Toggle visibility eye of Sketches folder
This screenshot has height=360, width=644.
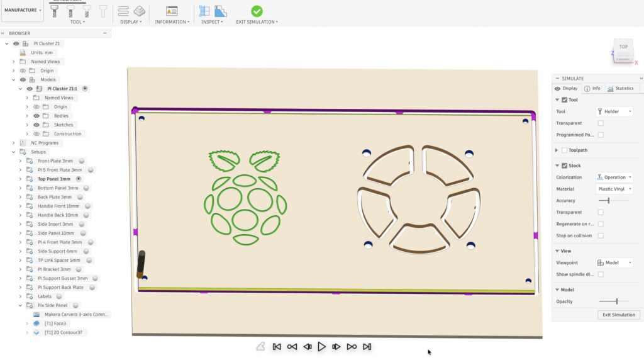click(x=36, y=125)
